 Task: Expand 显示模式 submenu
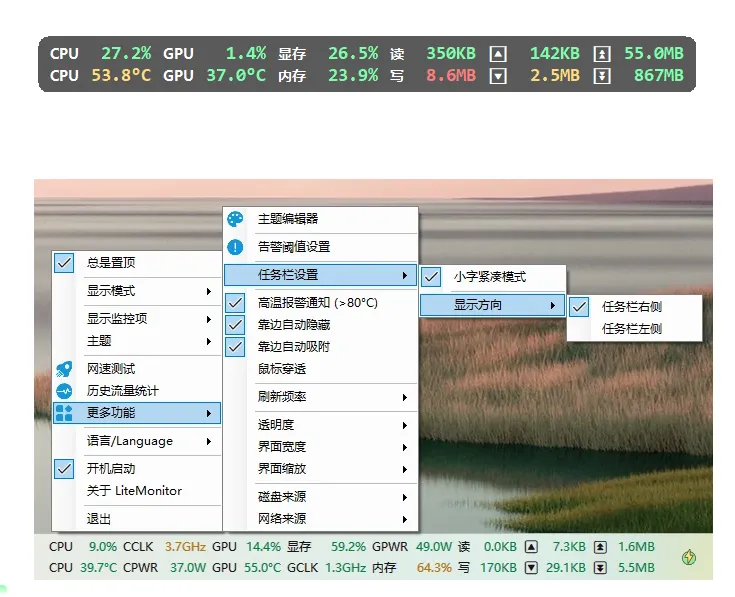pos(137,291)
